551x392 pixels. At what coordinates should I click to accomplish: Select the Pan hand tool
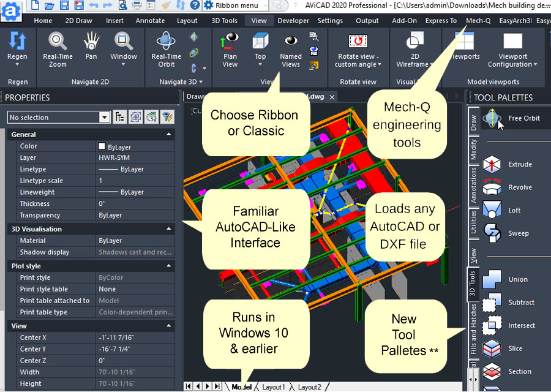click(x=91, y=46)
